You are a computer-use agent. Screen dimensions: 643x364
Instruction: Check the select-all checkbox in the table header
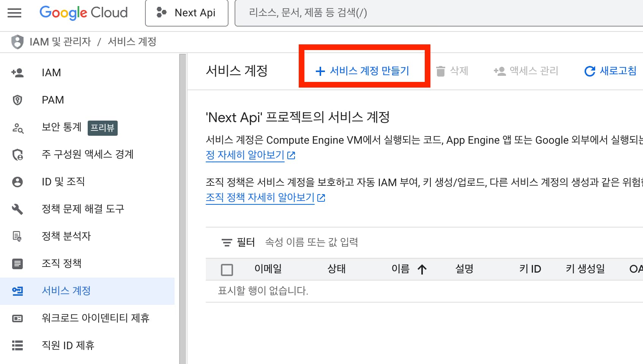pyautogui.click(x=227, y=269)
